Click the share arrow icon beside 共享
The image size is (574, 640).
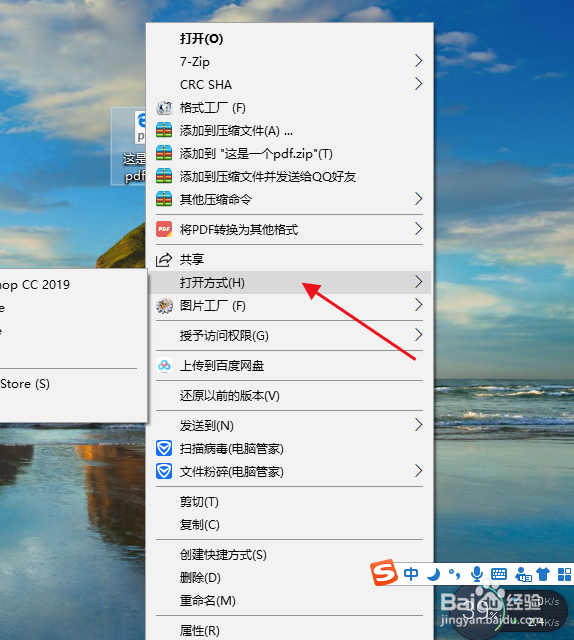click(x=164, y=260)
